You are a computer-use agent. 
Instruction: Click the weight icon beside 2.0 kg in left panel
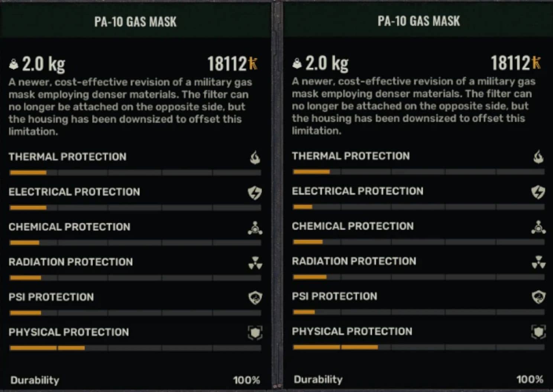(14, 64)
